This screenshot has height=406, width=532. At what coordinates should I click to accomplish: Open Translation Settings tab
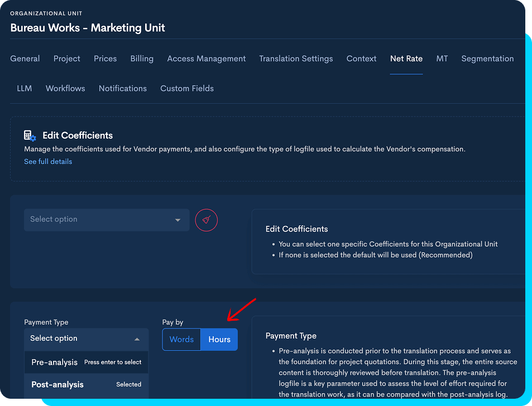tap(296, 59)
